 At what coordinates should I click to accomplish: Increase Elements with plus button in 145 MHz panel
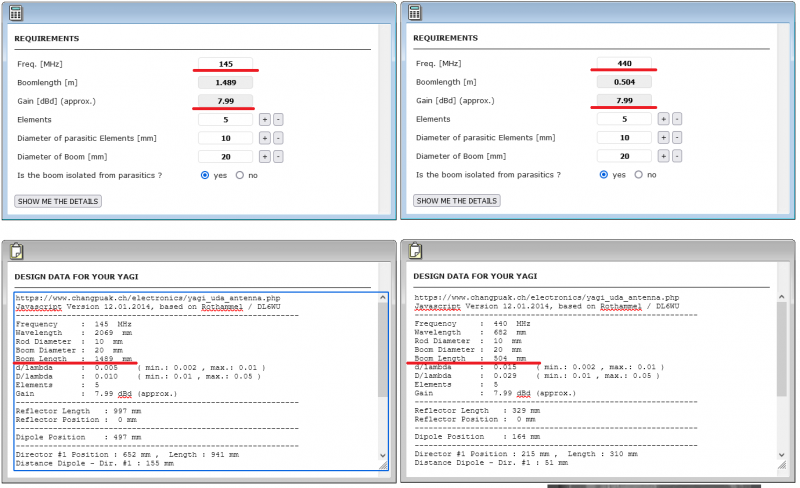point(264,118)
